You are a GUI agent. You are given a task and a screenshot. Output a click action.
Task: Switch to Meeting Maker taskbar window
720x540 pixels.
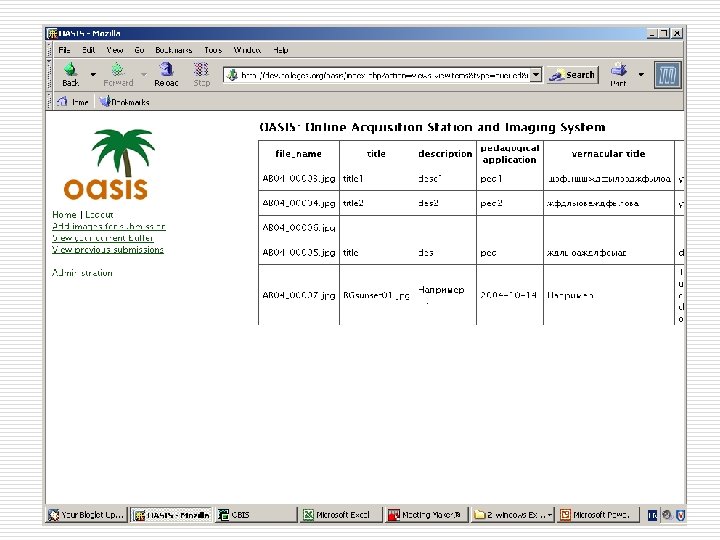(x=426, y=515)
